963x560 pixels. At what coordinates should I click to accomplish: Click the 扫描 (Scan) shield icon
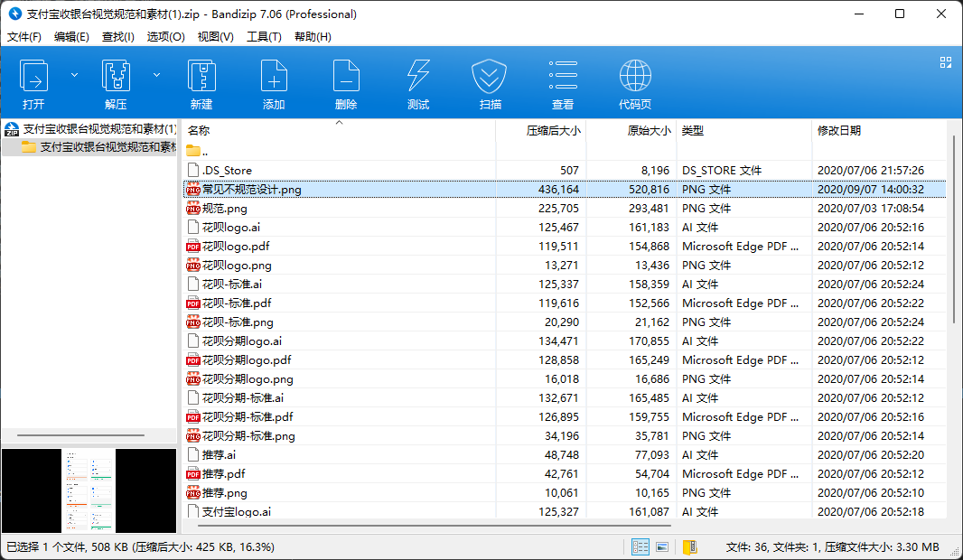click(x=491, y=76)
